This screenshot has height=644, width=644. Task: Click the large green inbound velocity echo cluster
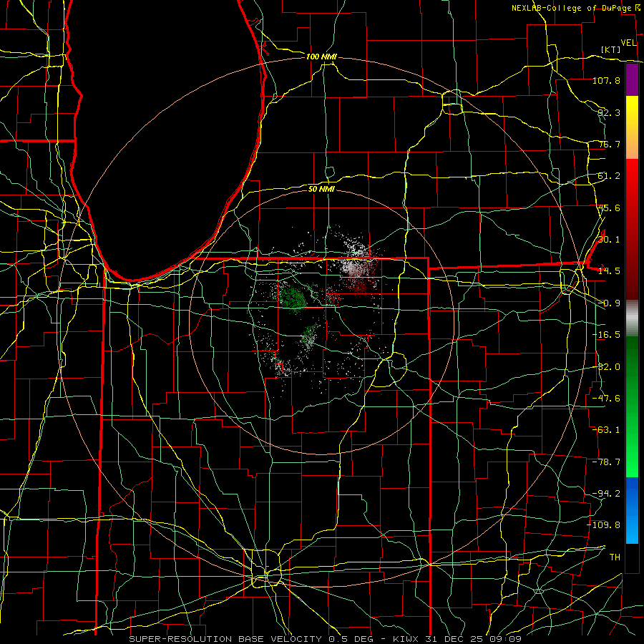[x=293, y=298]
